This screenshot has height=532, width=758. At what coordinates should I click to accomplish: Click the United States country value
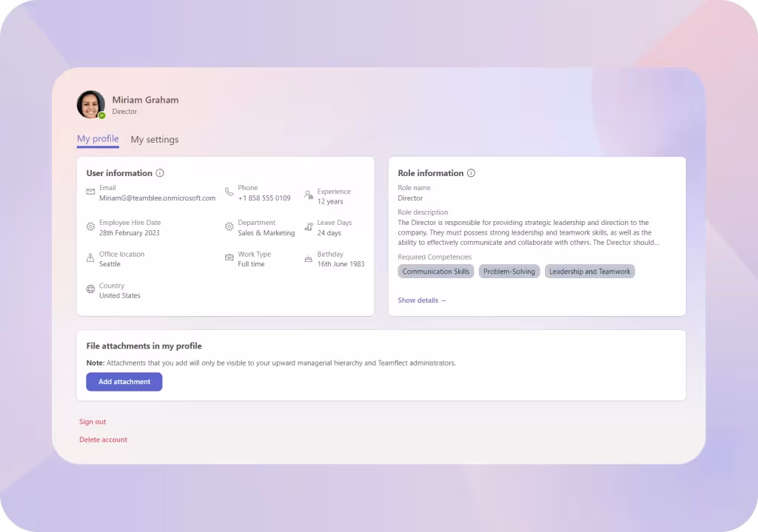click(x=120, y=296)
